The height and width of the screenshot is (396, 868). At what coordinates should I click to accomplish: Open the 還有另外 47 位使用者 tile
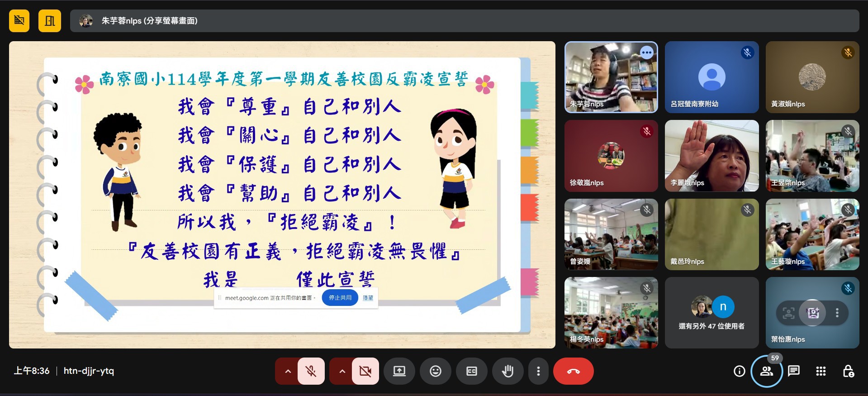[x=711, y=313]
